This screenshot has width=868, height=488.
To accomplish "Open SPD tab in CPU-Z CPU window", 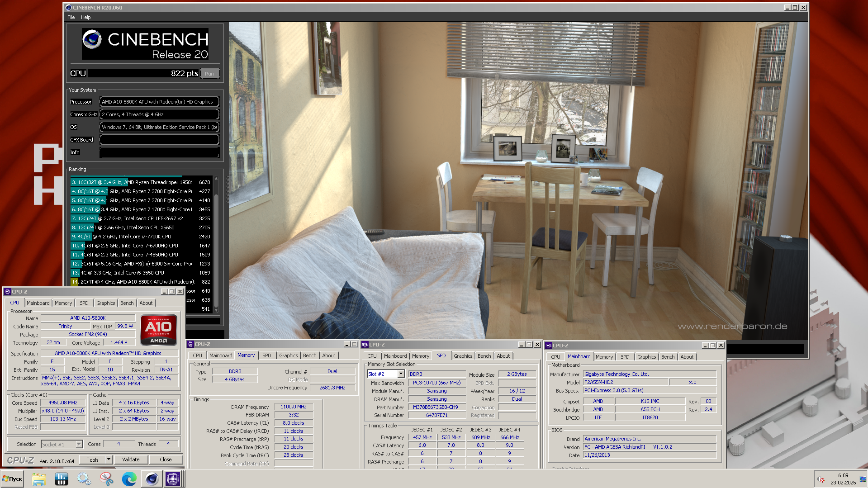I will 84,303.
